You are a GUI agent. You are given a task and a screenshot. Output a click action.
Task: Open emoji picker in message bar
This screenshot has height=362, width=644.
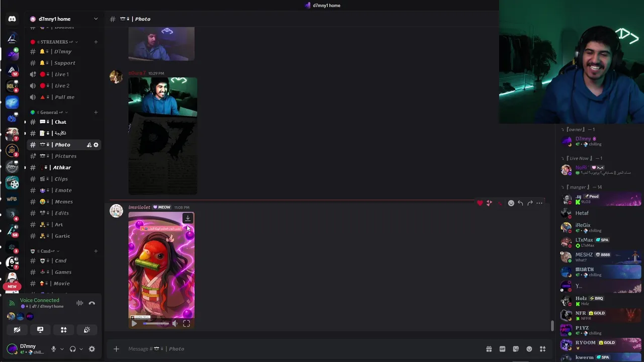(x=529, y=349)
